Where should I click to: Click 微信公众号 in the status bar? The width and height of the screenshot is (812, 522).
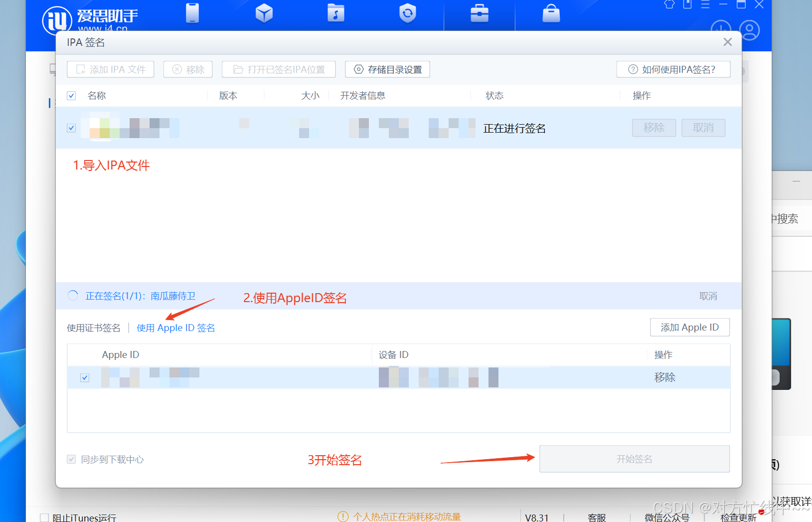point(667,518)
